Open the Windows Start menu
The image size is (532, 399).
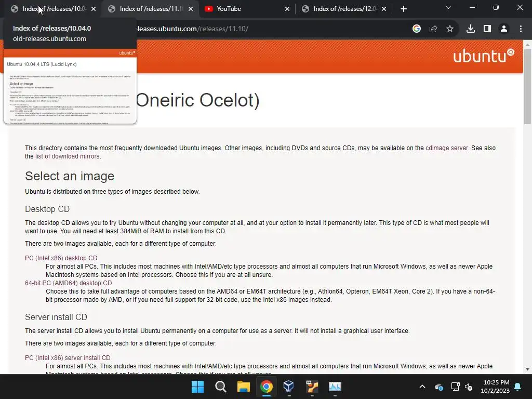coord(197,387)
